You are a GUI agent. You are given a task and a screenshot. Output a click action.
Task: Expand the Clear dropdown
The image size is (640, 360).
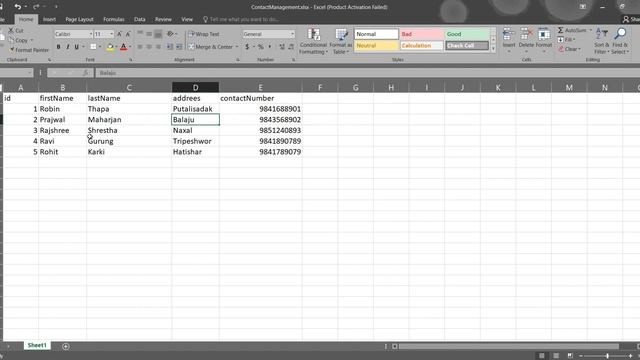pyautogui.click(x=579, y=49)
